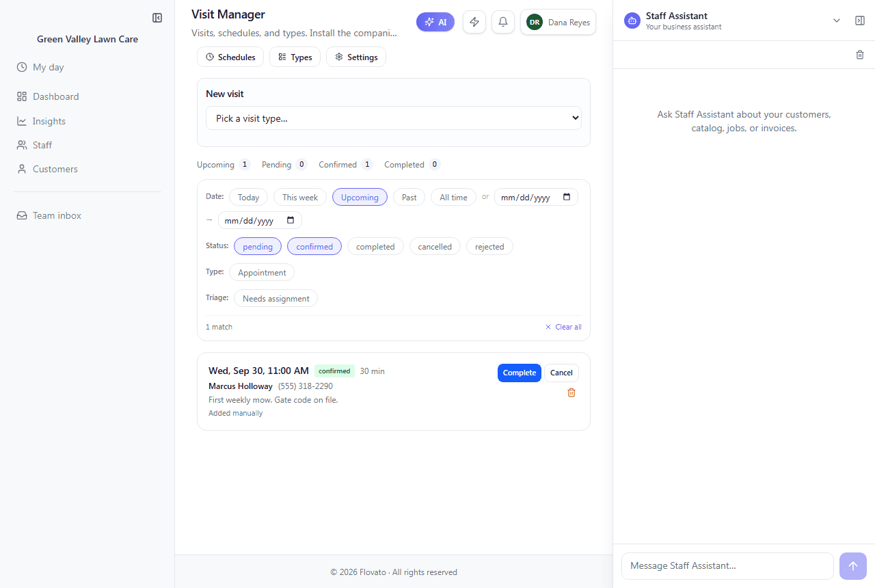Switch to Upcoming tab count

coord(224,165)
